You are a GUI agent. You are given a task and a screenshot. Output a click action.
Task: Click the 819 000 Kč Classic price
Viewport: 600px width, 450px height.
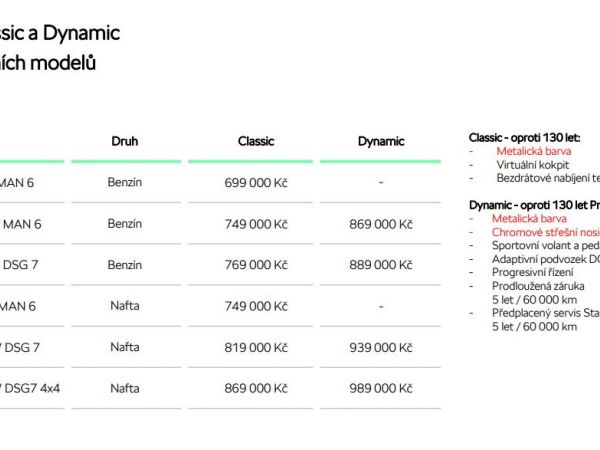click(x=256, y=347)
